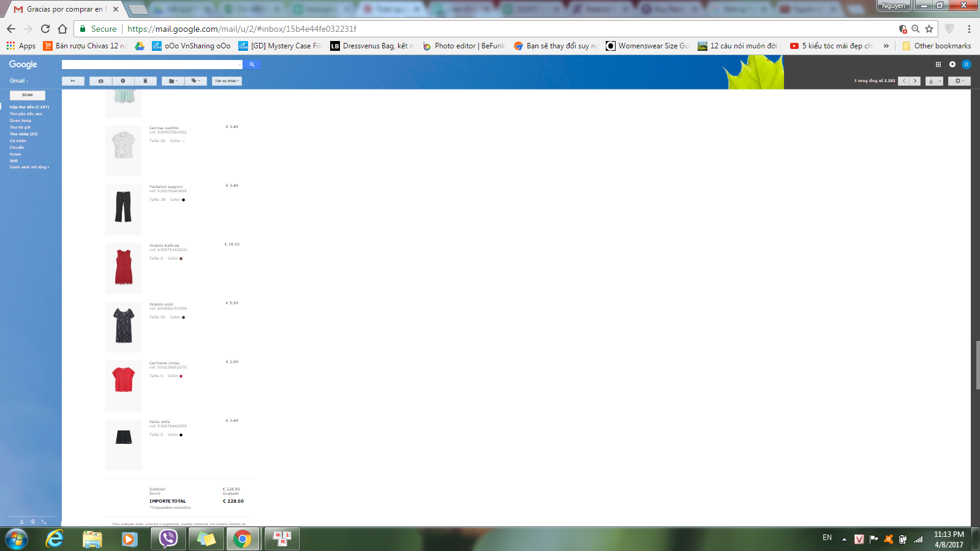Report spam using the exclamation icon
Screen dimensions: 980x551
[x=123, y=81]
